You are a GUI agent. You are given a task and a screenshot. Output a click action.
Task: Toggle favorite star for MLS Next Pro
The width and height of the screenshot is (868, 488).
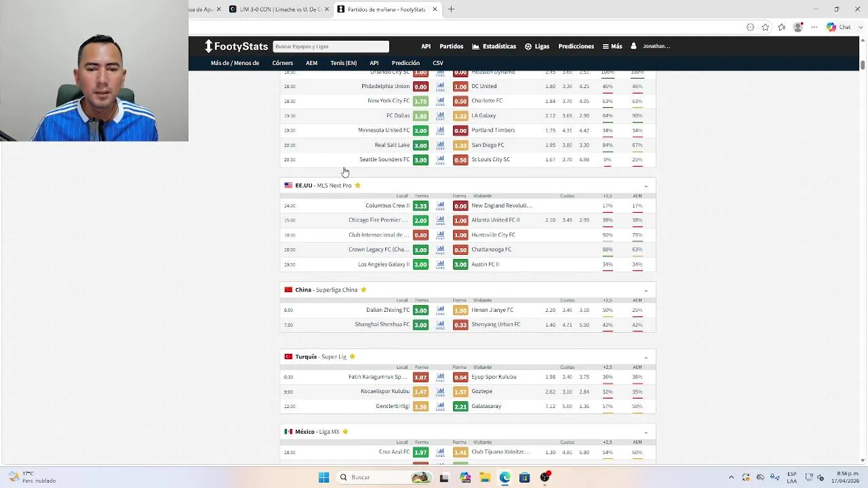pyautogui.click(x=357, y=185)
